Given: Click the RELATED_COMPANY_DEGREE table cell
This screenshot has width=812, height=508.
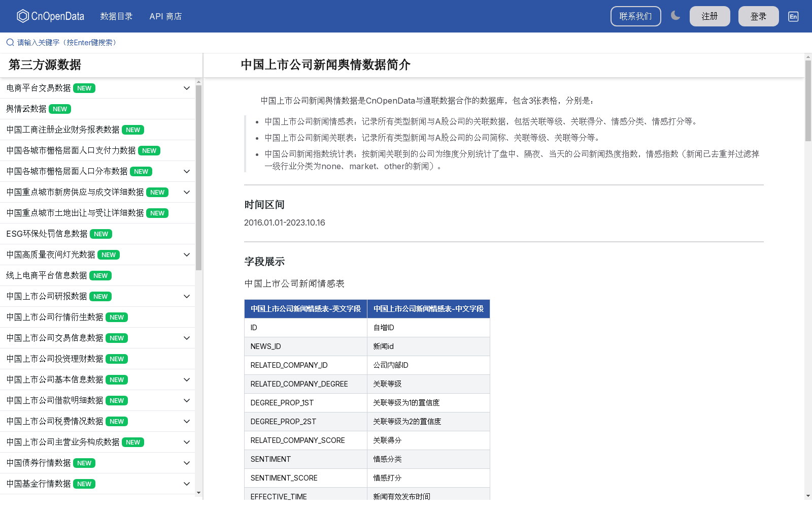Looking at the screenshot, I should tap(306, 384).
